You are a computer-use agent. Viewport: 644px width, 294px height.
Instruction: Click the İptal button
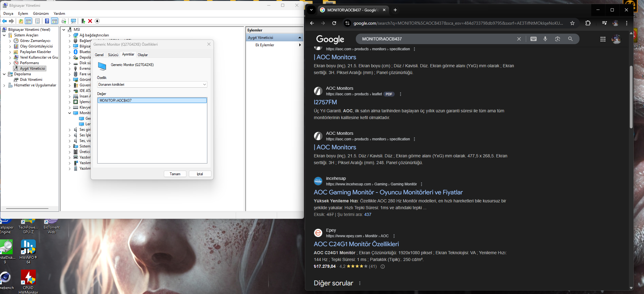[200, 174]
